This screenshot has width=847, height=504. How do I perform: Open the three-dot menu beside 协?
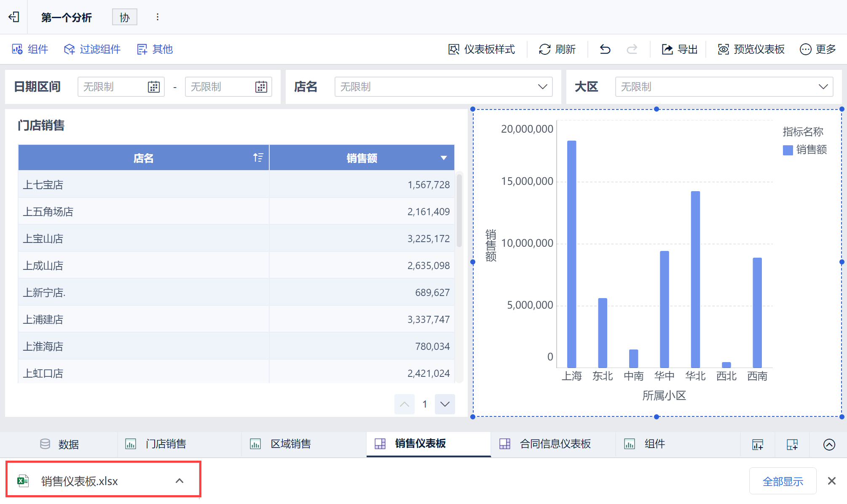(x=157, y=17)
